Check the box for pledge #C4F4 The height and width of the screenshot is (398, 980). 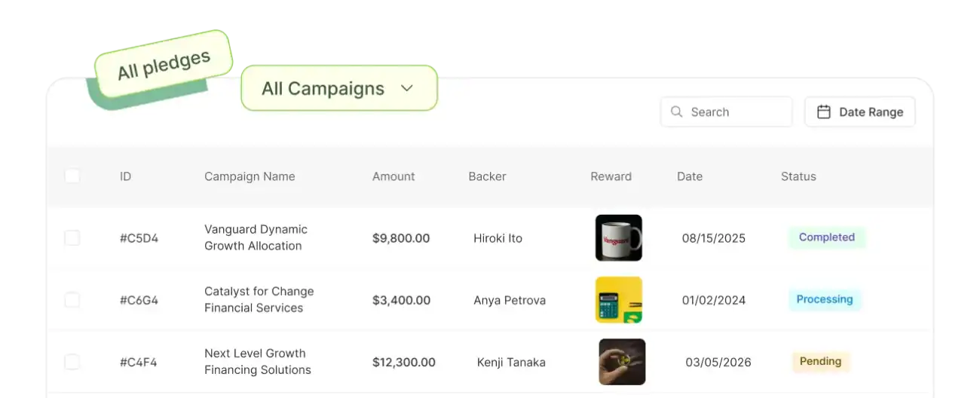point(72,362)
